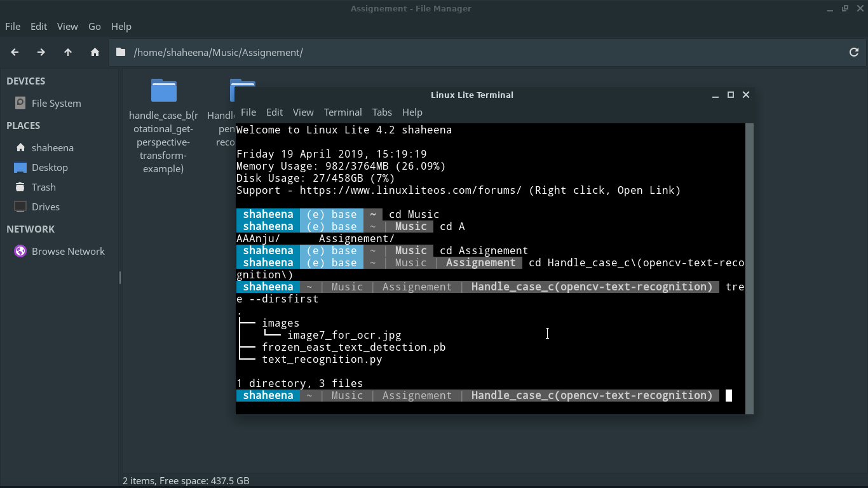Refresh the folder view with the reload icon
The image size is (868, 488).
tap(854, 52)
